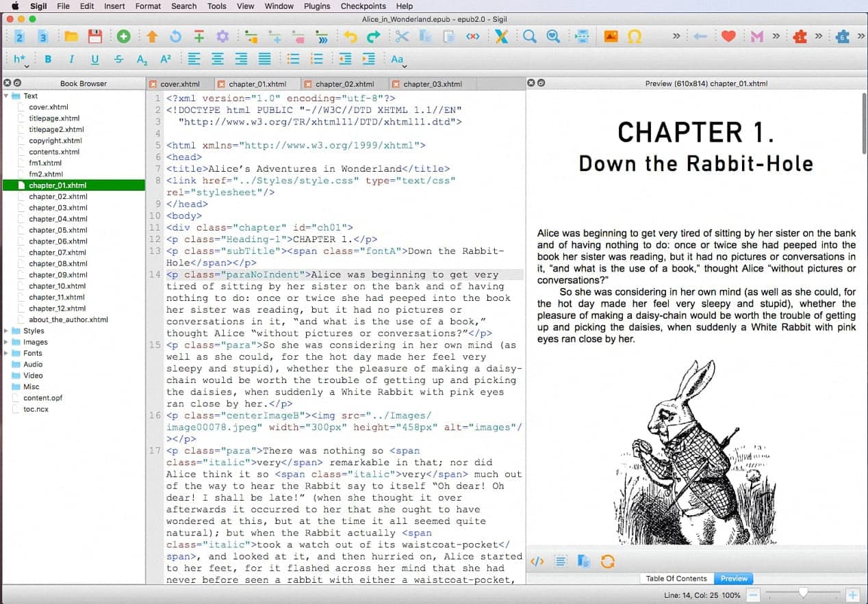Click the orange Reload Preview icon
Screen dimensions: 868x604
click(x=607, y=562)
